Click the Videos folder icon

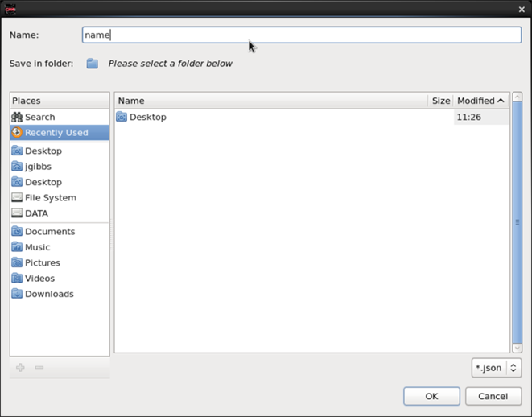coord(17,279)
